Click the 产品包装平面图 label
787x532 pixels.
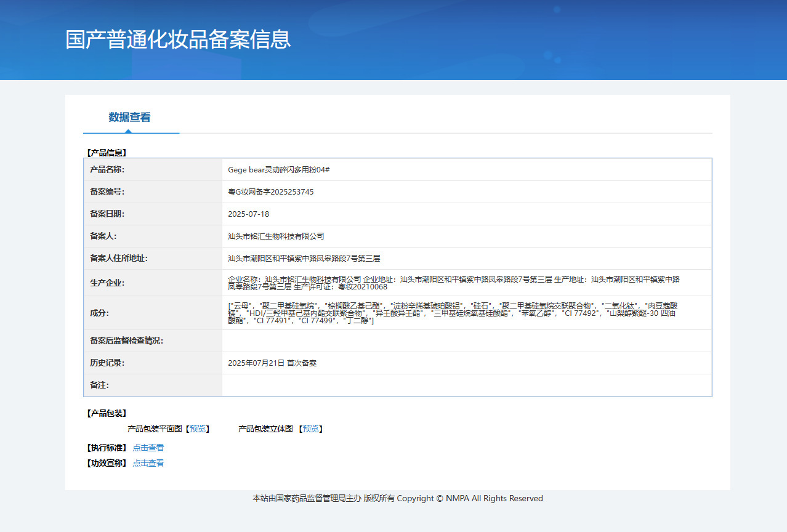pos(155,429)
